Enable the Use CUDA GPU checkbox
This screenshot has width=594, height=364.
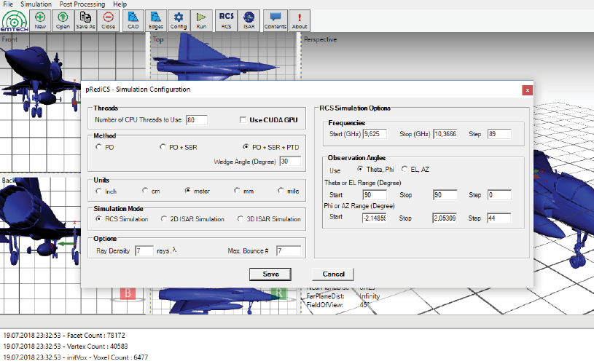(x=243, y=120)
